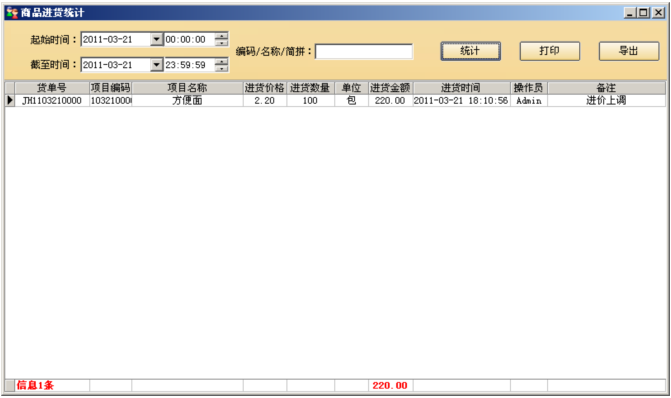Image resolution: width=671 pixels, height=398 pixels.
Task: Click the 进货金额 column header
Action: tap(391, 88)
